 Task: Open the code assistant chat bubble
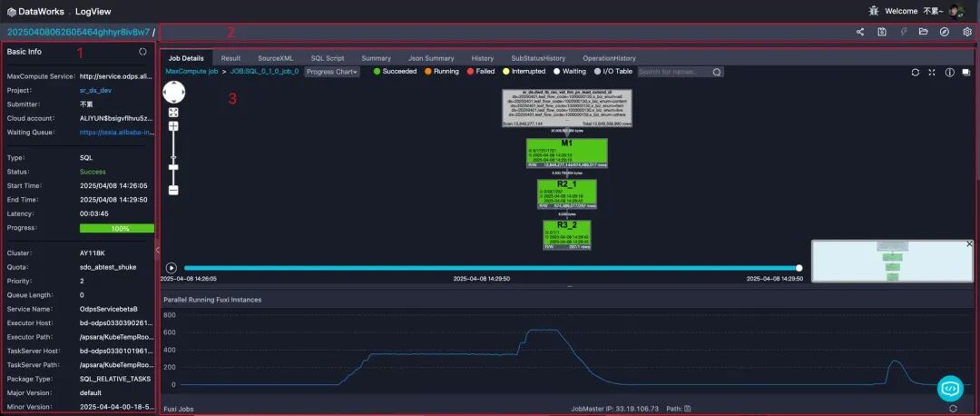pos(950,389)
